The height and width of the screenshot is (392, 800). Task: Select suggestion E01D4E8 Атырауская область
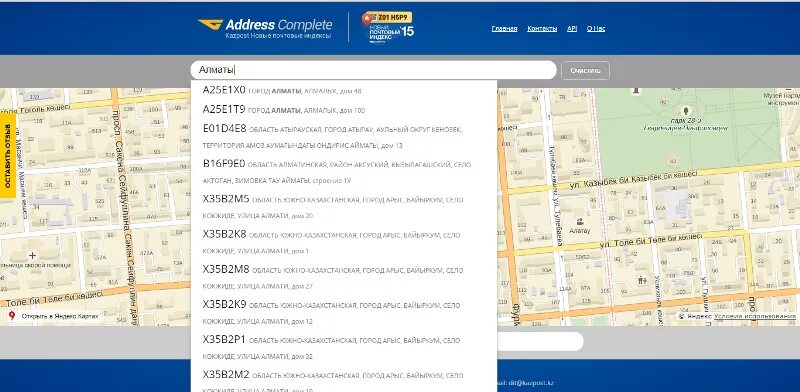pos(344,137)
